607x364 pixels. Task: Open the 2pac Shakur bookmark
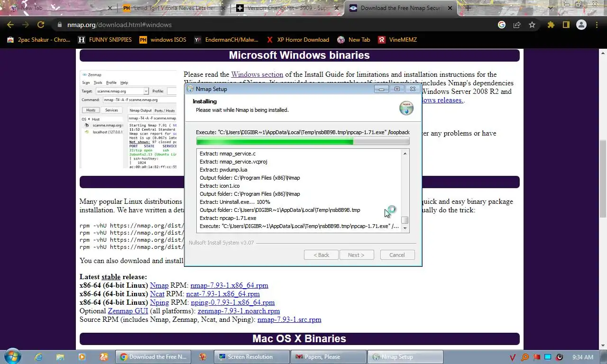[x=39, y=40]
